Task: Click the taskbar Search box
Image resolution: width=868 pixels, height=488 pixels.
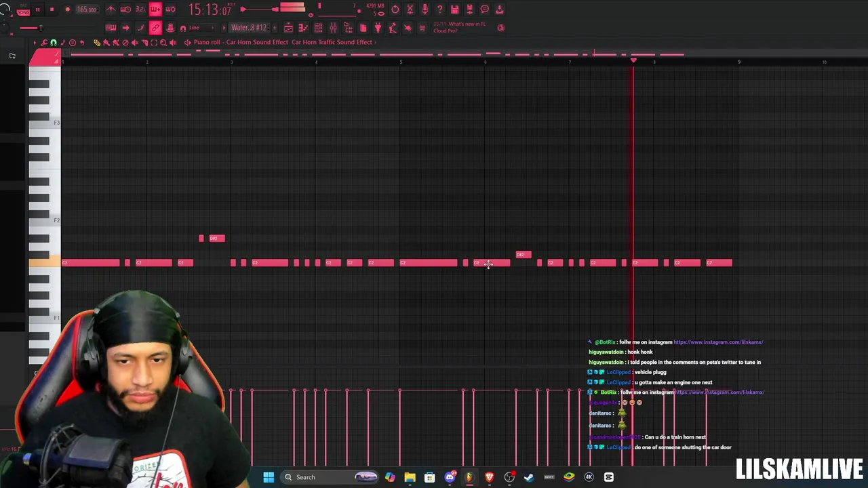Action: click(x=330, y=477)
